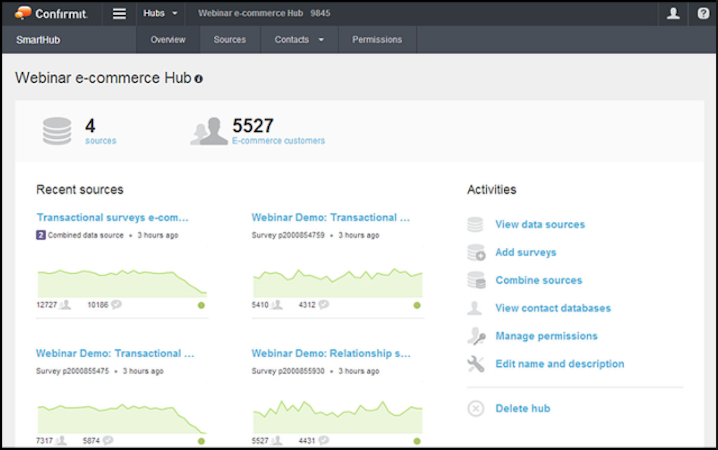Click the Edit name wrench icon
718x450 pixels.
click(476, 364)
